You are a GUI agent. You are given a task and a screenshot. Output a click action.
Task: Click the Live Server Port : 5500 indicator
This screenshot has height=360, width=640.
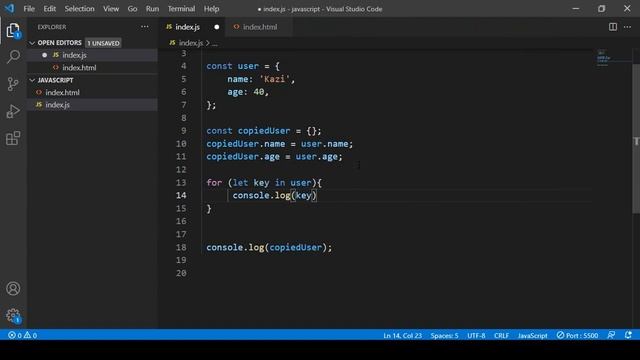577,335
